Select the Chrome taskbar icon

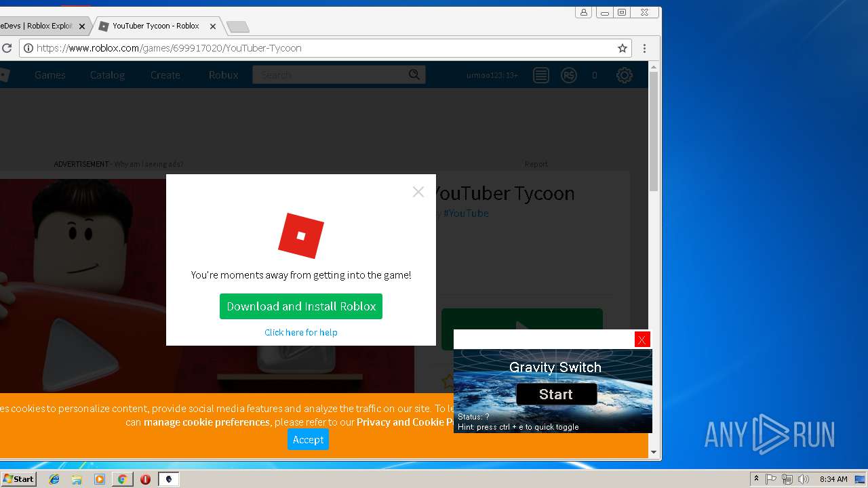click(x=122, y=479)
